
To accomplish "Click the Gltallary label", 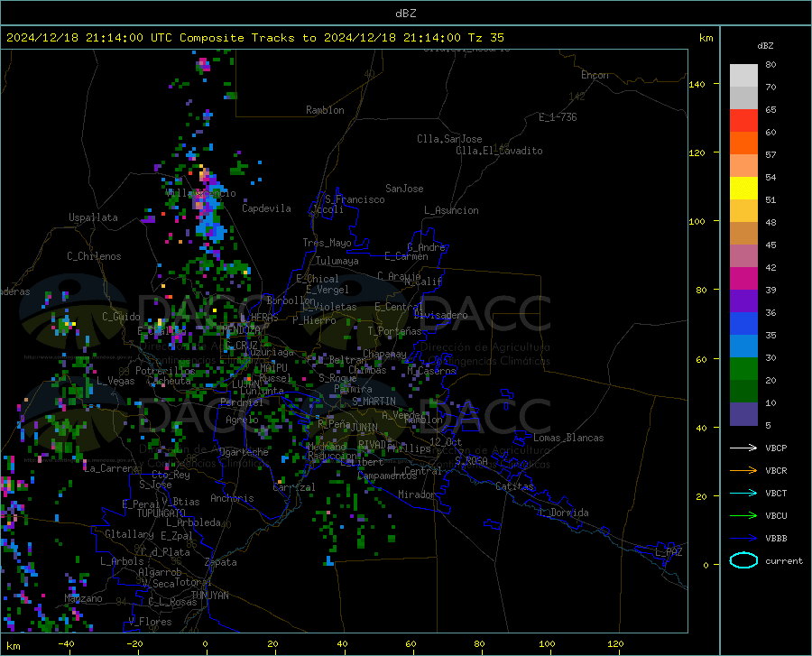I will 129,534.
